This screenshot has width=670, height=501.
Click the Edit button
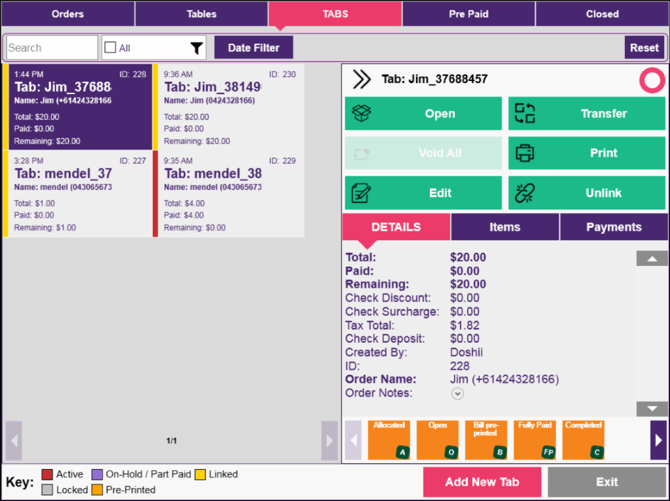tap(423, 193)
